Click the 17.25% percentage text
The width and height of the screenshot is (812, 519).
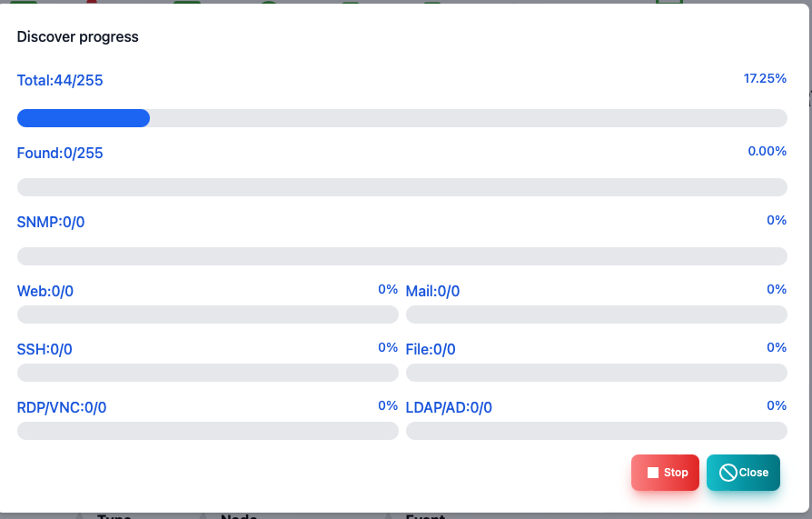pos(765,78)
